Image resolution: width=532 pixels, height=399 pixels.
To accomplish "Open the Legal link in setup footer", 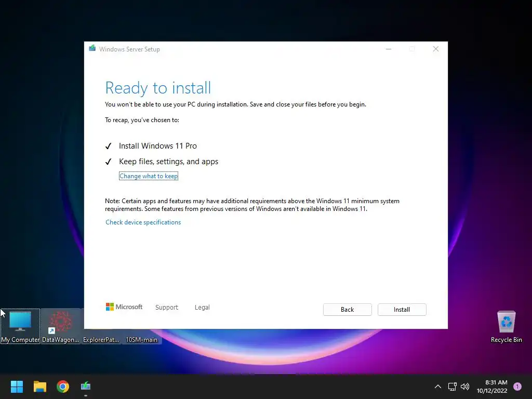I will click(x=202, y=308).
